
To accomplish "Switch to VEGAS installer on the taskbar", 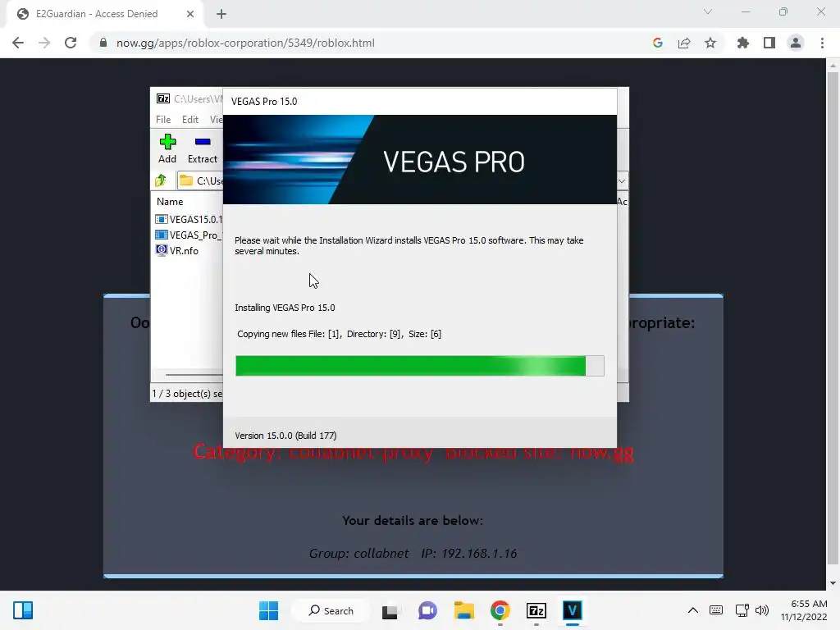I will coord(572,610).
